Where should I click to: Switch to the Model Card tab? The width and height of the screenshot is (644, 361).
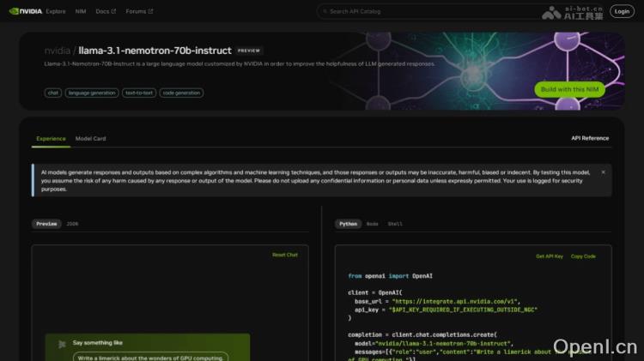click(x=90, y=138)
